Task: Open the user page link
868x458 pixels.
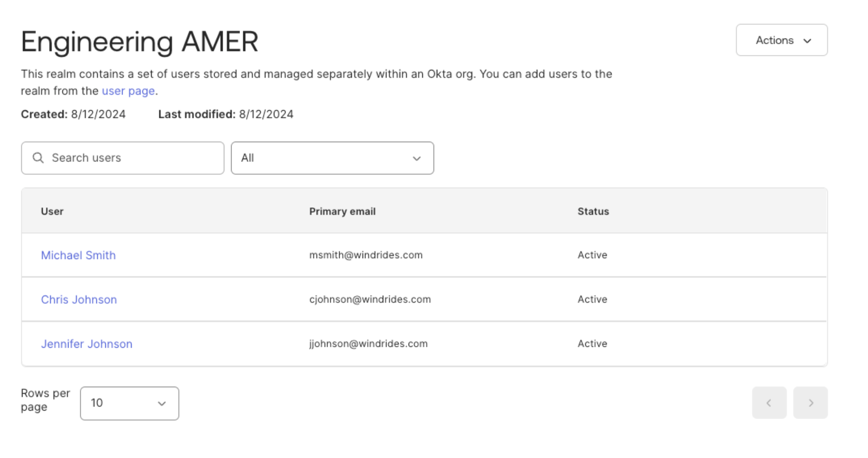Action: point(128,91)
